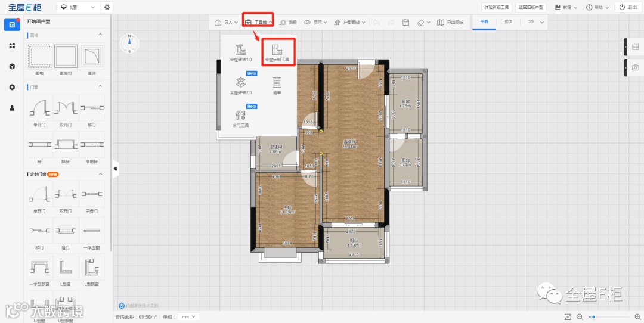644x323 pixels.
Task: Open 全屋定制工具 from the toolbox menu
Action: 277,53
